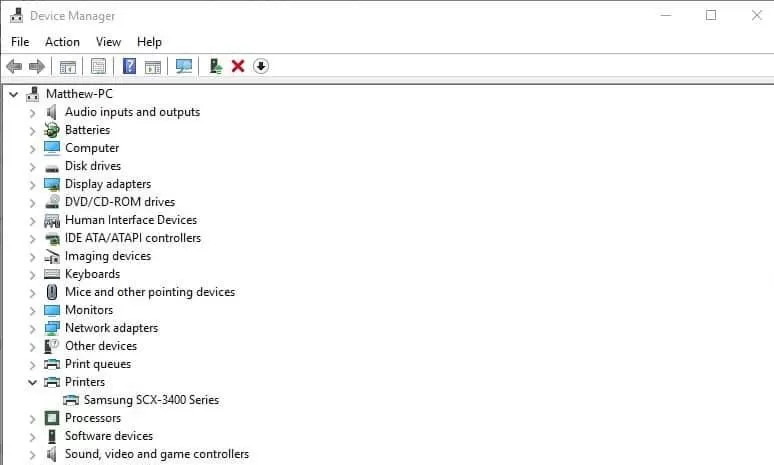The image size is (774, 465).
Task: Click the Sound, video and game controllers icon
Action: coord(51,454)
